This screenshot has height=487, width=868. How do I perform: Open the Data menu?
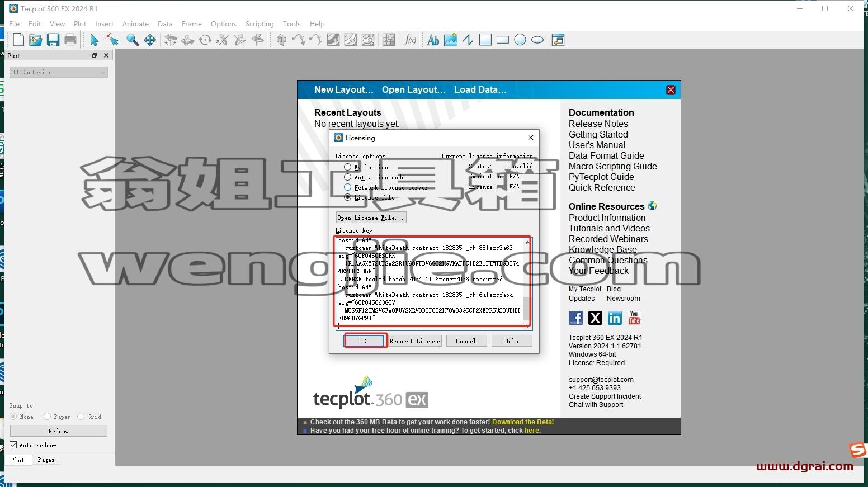165,23
